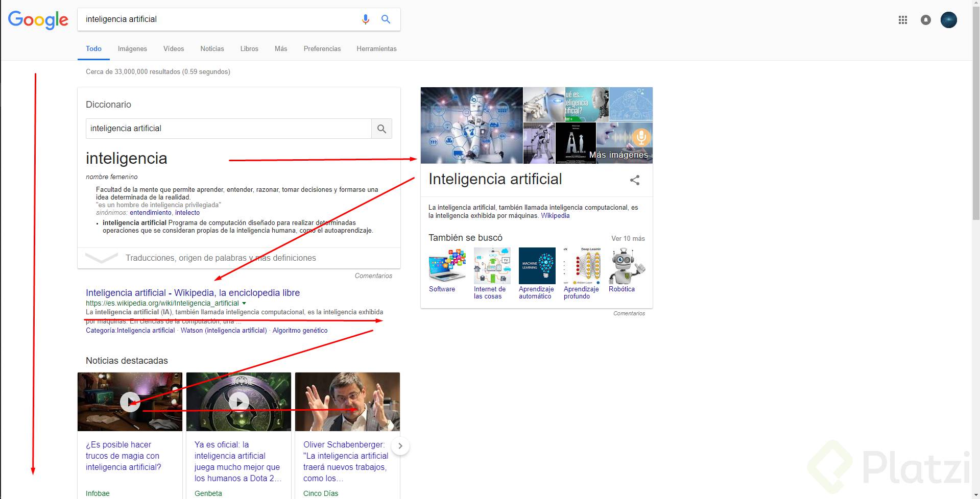Screen dimensions: 980x499
Task: Open the Herramientas options
Action: pyautogui.click(x=377, y=49)
